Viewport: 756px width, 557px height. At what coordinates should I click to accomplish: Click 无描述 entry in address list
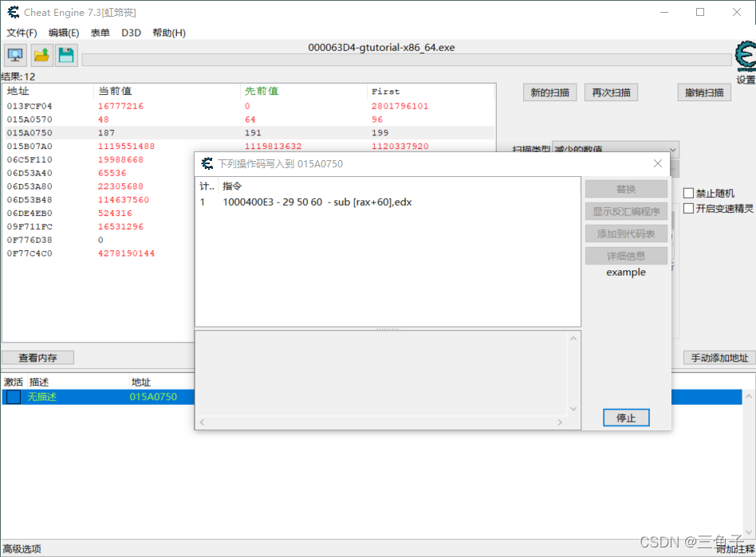pos(42,397)
